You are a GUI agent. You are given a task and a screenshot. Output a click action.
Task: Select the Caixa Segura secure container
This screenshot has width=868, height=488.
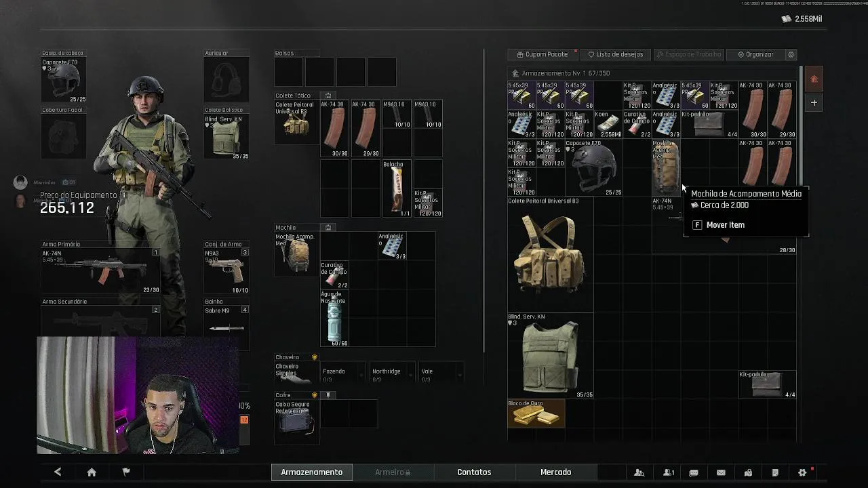[x=296, y=422]
